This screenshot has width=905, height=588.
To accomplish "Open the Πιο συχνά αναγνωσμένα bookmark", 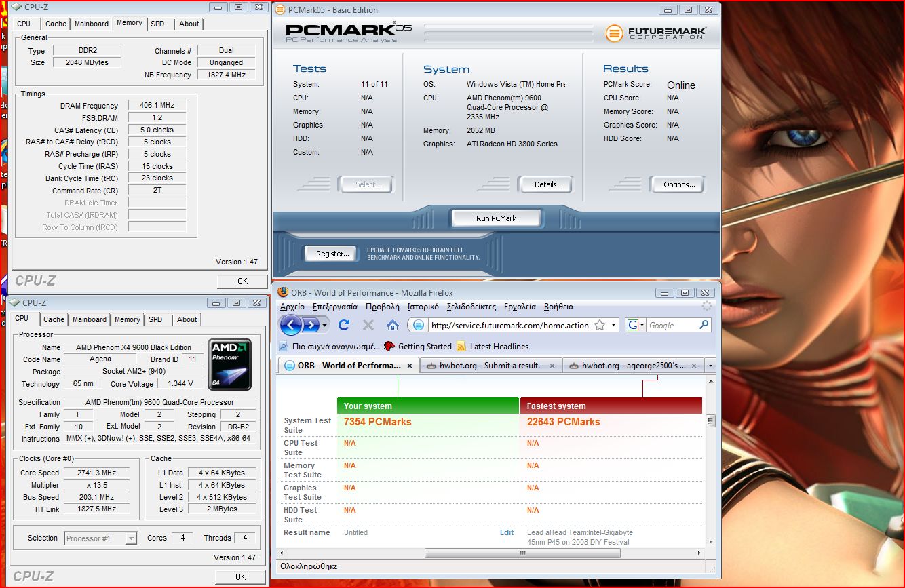I will [x=330, y=346].
